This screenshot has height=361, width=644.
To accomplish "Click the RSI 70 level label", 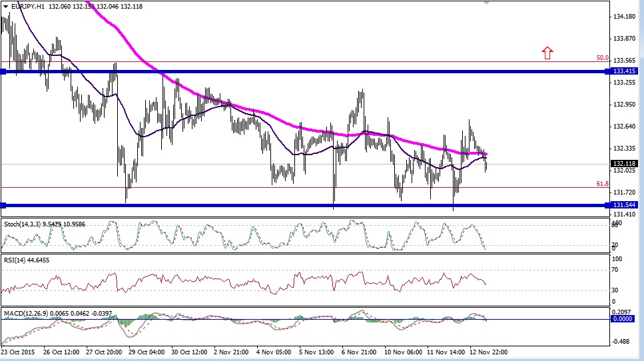I will click(615, 270).
